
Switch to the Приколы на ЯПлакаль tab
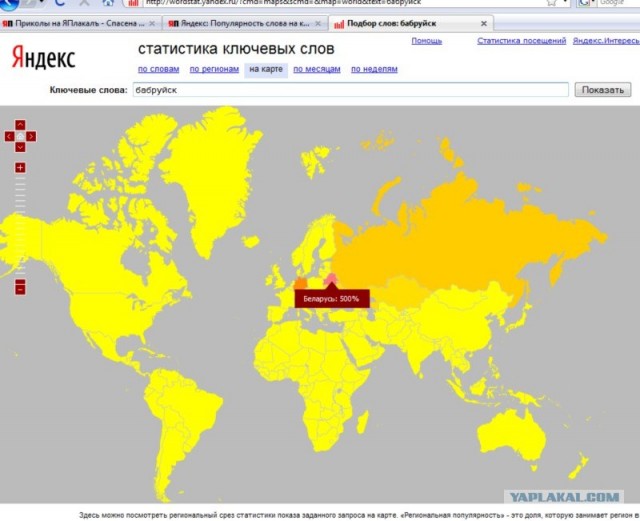point(80,23)
